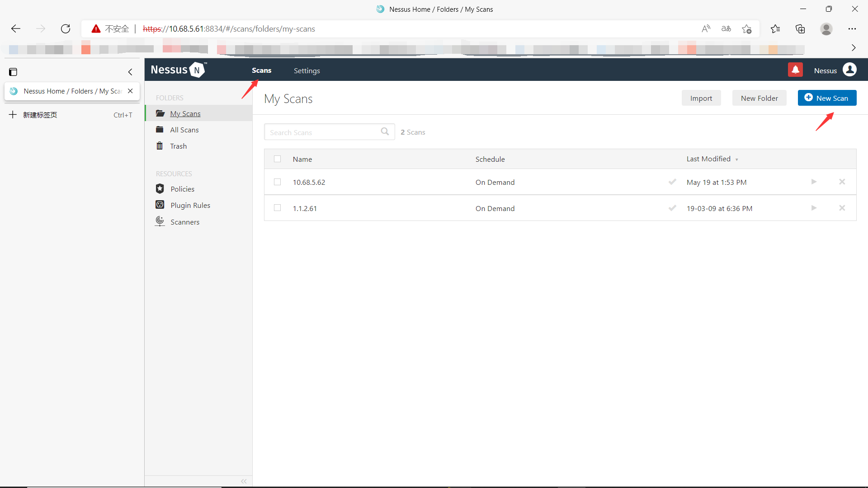Open the Scans menu tab

[x=261, y=70]
